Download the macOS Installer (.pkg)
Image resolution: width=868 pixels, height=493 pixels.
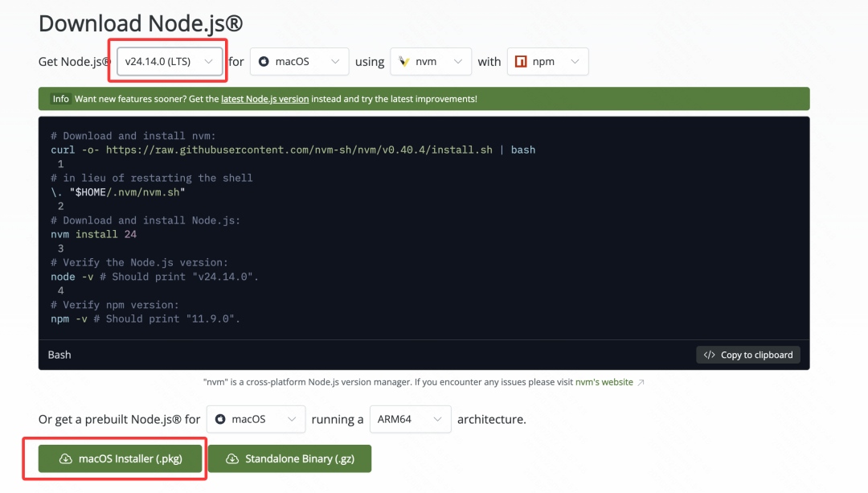pyautogui.click(x=120, y=459)
